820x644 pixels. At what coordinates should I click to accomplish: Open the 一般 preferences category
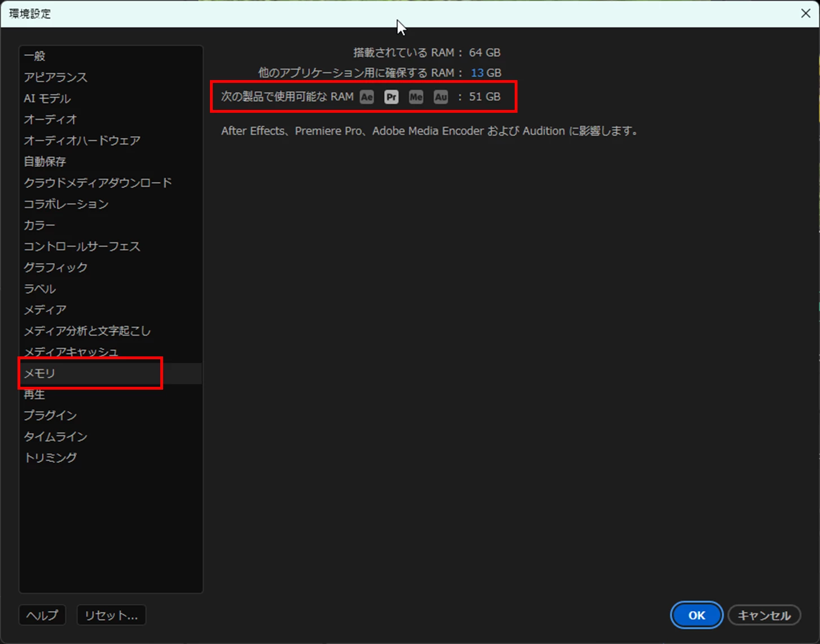pos(111,56)
